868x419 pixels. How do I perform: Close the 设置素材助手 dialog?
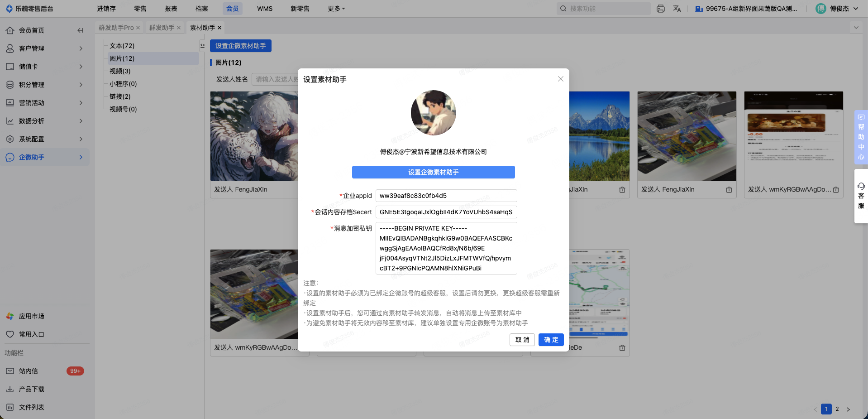pyautogui.click(x=561, y=79)
